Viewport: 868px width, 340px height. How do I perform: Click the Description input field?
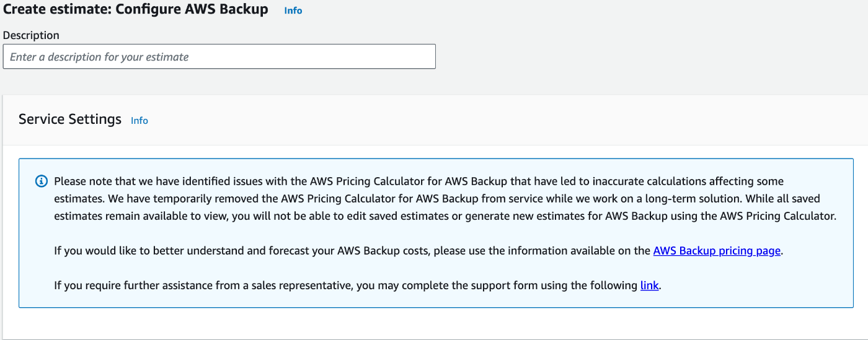coord(219,56)
